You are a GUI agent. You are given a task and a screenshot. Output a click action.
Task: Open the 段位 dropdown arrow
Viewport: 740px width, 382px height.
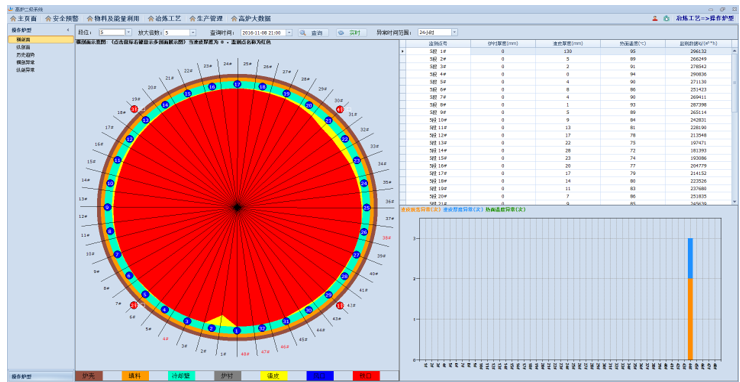click(128, 33)
